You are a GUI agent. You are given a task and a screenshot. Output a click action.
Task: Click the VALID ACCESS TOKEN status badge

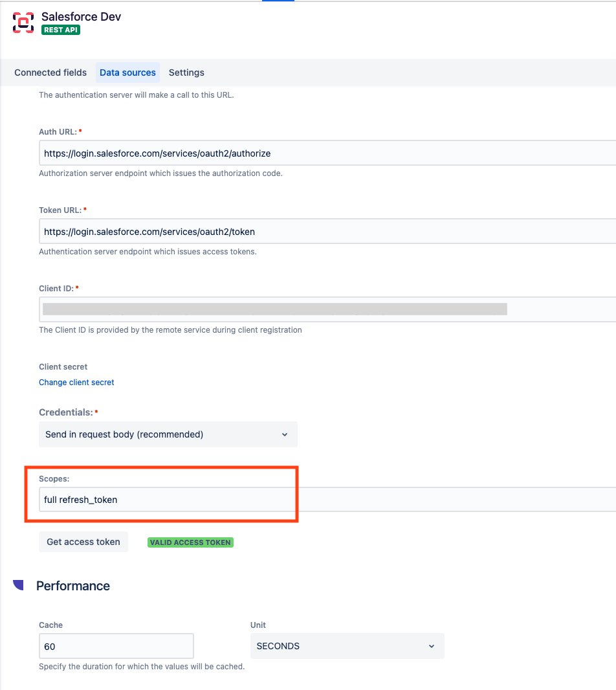190,542
